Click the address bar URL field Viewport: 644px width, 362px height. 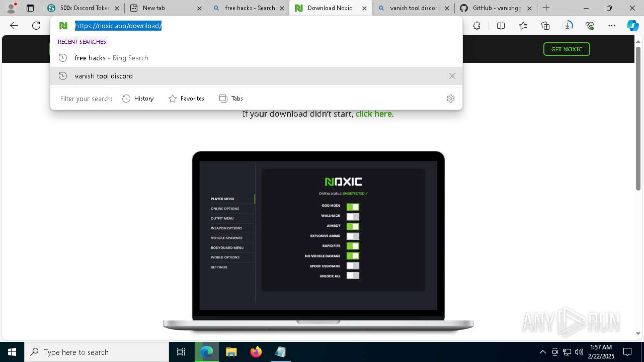pyautogui.click(x=257, y=26)
